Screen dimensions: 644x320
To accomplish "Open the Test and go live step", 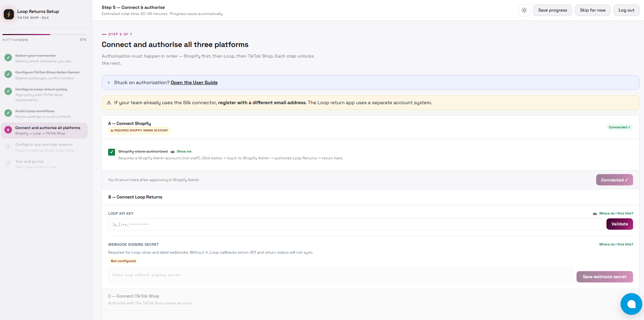I will pos(44,164).
